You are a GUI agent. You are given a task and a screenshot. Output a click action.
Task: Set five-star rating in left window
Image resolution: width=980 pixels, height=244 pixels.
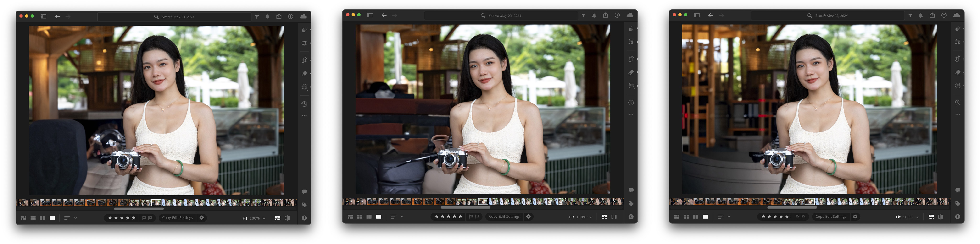(x=134, y=218)
